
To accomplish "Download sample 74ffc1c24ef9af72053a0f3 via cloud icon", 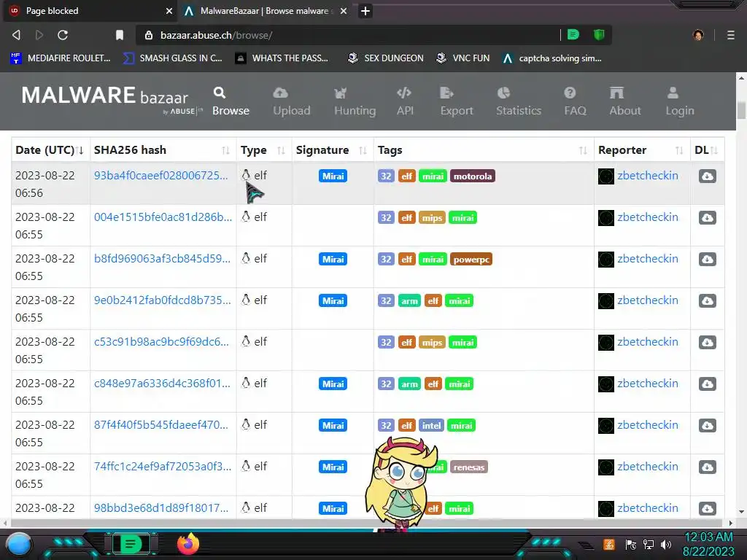I will pyautogui.click(x=708, y=467).
